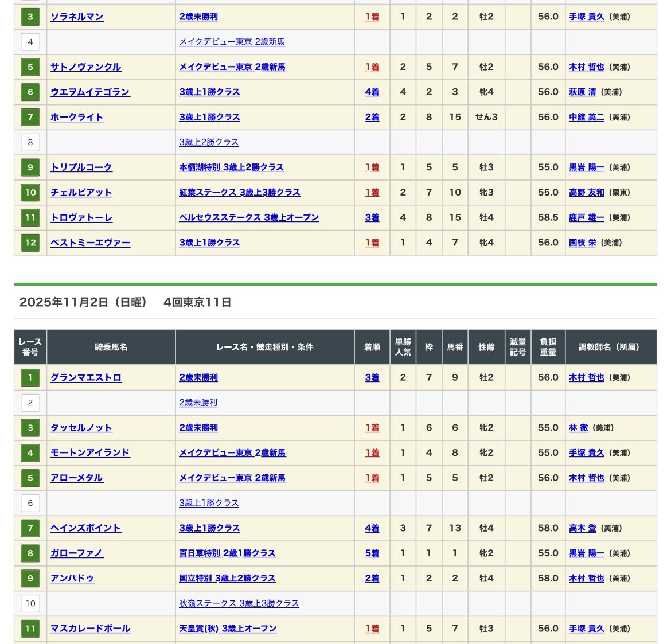Viewport: 671px width, 644px height.
Task: Open horse page for アンパドゥ
Action: point(72,578)
